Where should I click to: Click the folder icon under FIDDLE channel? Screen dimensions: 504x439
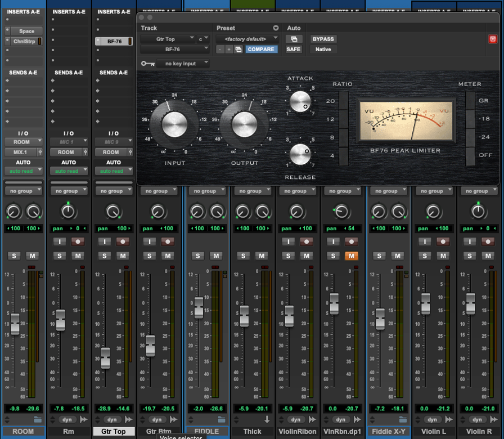click(221, 419)
